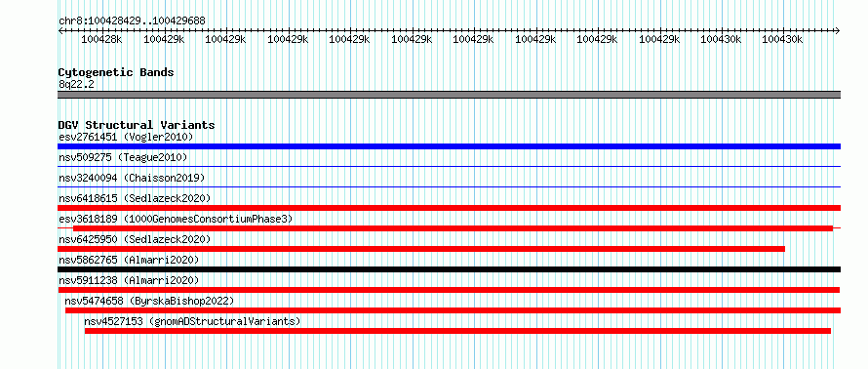Select the thin blue nsv509275 variant line

click(449, 166)
